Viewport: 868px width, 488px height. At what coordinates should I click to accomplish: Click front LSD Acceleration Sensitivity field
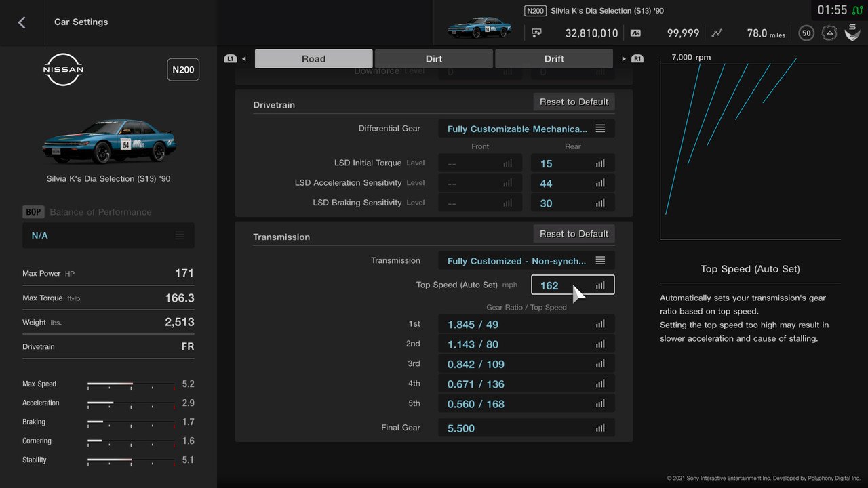click(x=480, y=183)
